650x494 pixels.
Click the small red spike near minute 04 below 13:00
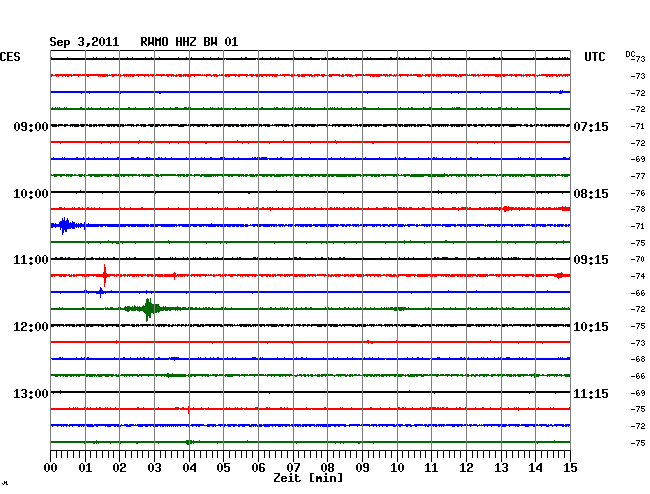[x=189, y=409]
